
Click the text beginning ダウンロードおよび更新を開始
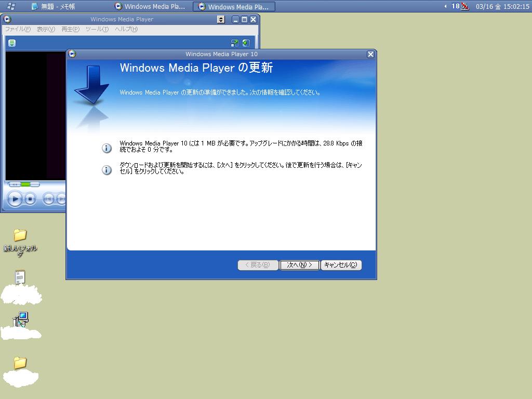241,168
